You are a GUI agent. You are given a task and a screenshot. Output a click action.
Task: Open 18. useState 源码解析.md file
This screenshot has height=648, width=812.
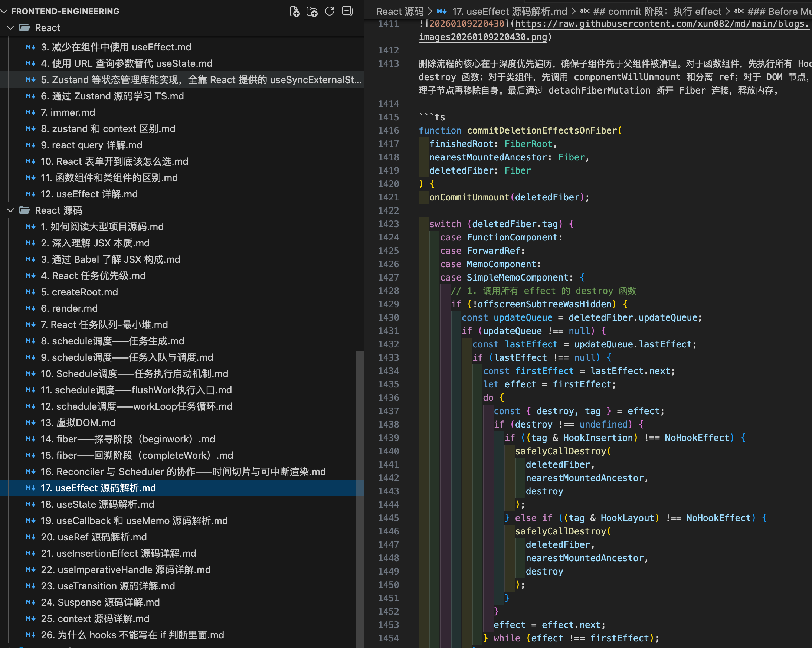(x=97, y=504)
